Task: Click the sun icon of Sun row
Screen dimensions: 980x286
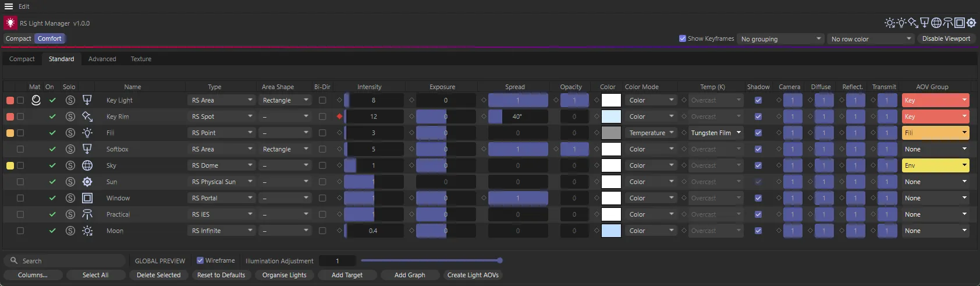Action: tap(87, 182)
